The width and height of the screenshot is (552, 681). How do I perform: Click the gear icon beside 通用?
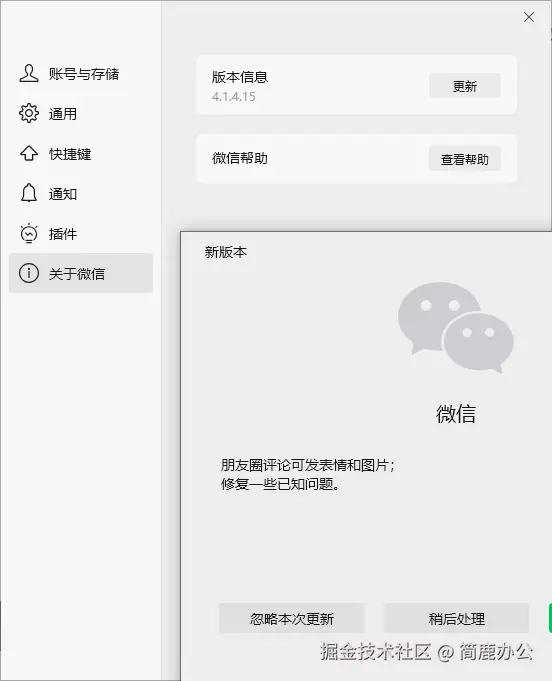(x=29, y=113)
